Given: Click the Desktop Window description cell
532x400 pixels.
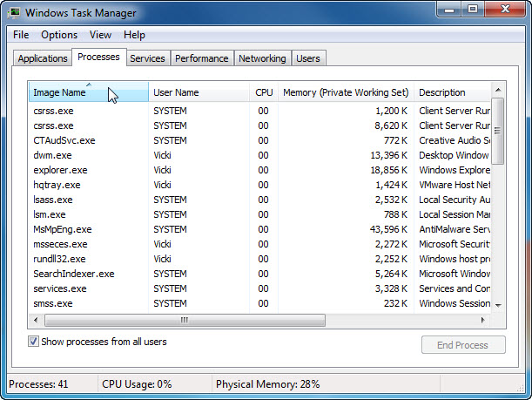Looking at the screenshot, I should click(x=454, y=155).
